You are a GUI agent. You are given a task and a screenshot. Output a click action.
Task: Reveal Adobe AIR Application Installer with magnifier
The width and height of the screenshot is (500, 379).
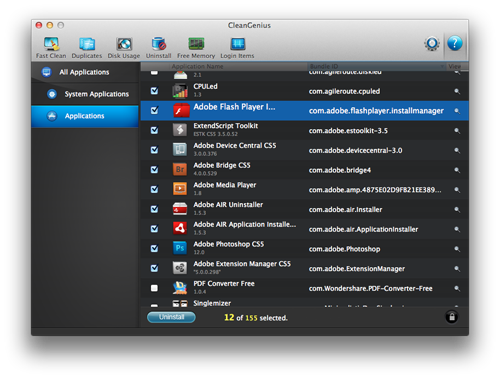457,229
